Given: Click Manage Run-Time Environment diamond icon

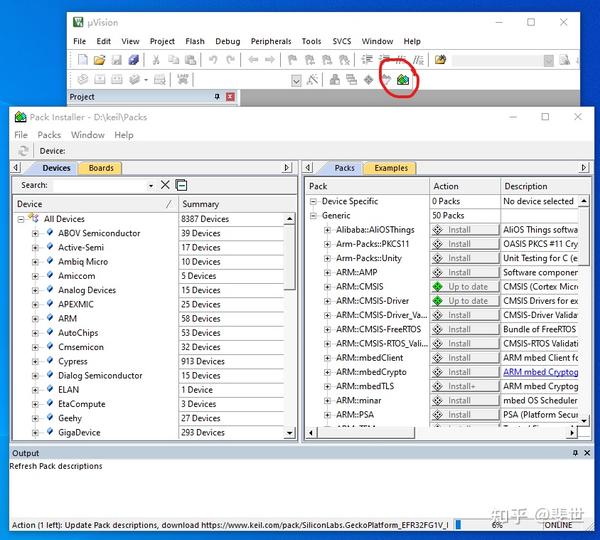Looking at the screenshot, I should pos(368,80).
